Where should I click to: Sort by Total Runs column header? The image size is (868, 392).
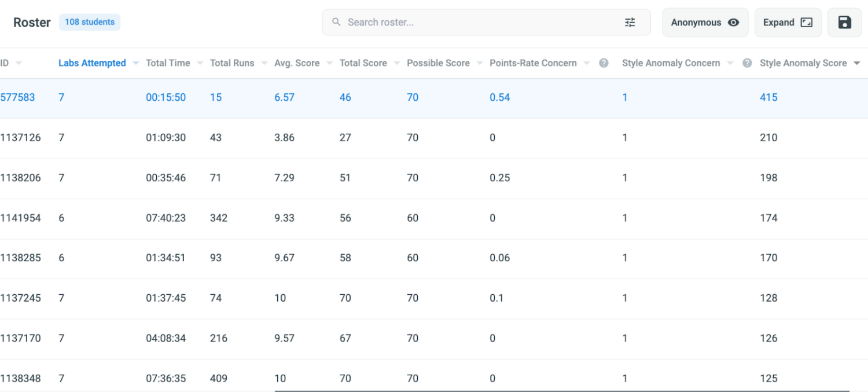(231, 63)
